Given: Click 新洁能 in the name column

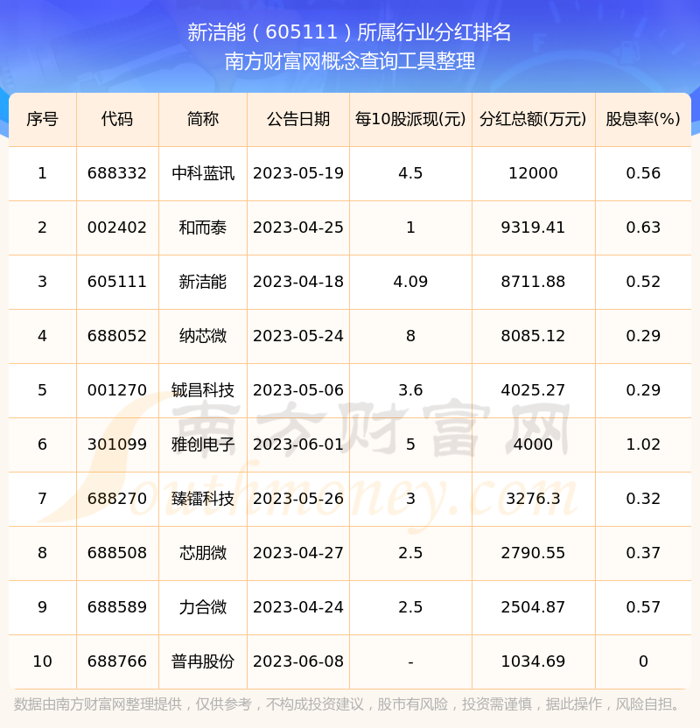Looking at the screenshot, I should (x=202, y=282).
